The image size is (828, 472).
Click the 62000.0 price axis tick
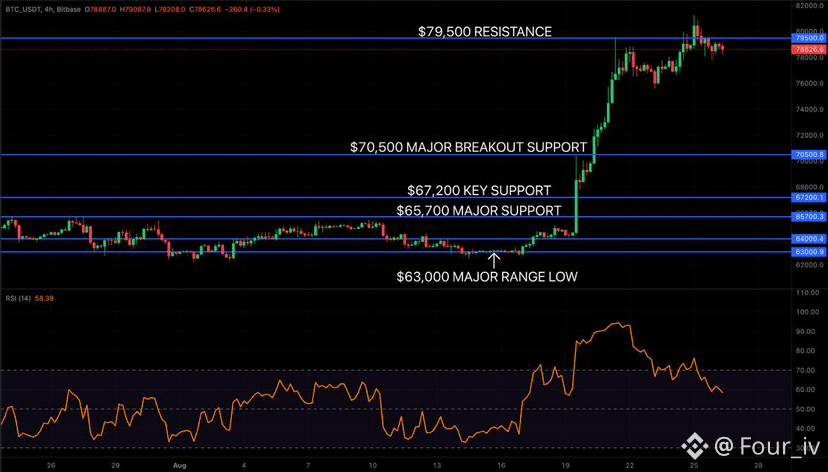click(x=810, y=265)
